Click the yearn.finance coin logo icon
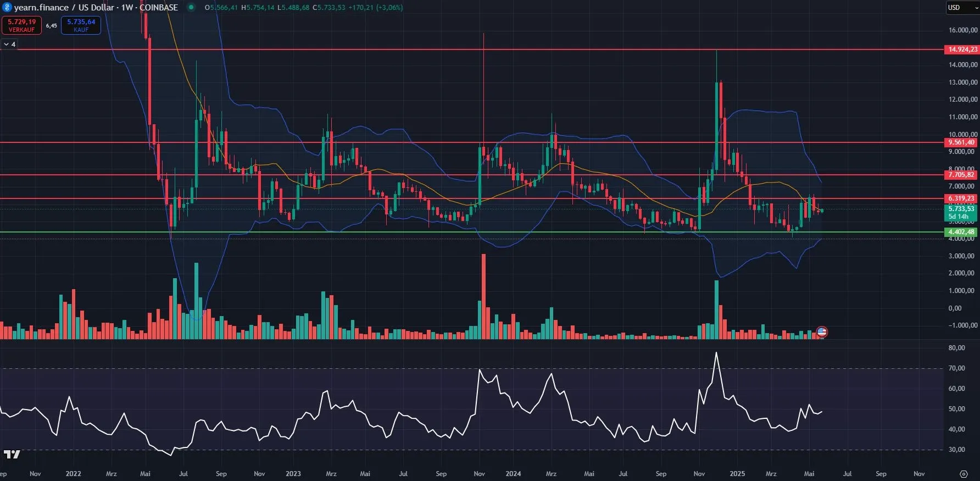This screenshot has height=481, width=980. coord(7,8)
